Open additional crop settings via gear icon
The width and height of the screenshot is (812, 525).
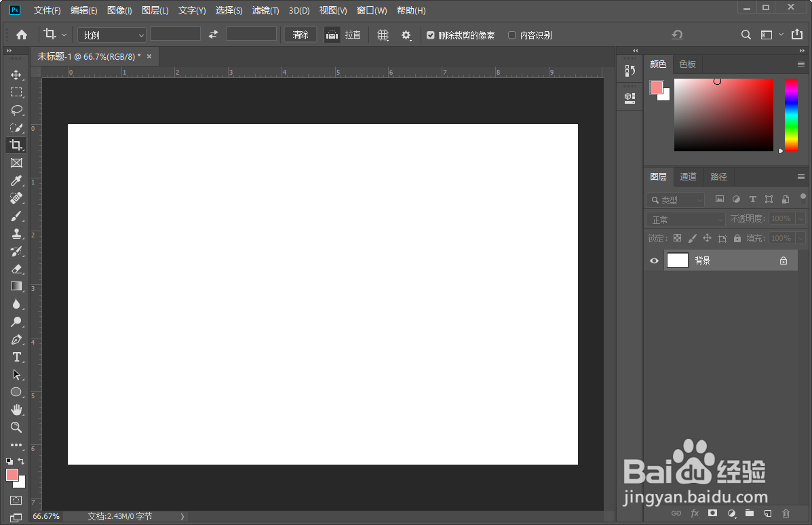(406, 35)
